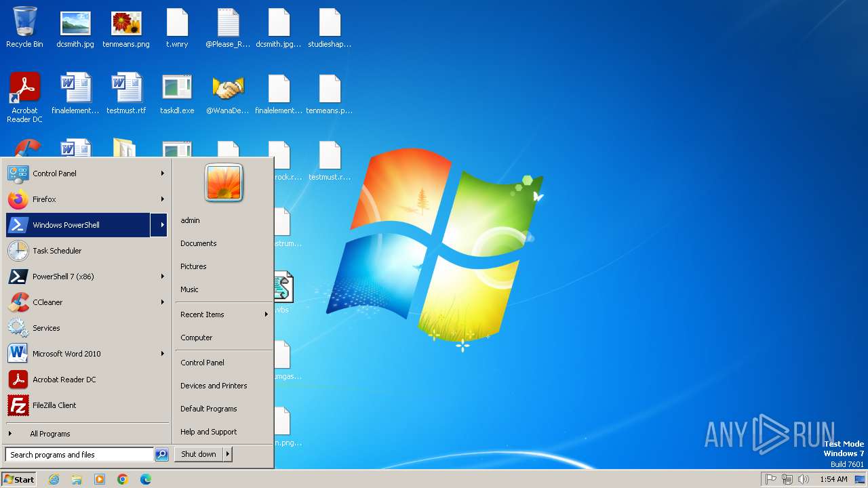Open the Action Center flag tray icon
The height and width of the screenshot is (488, 868).
tap(771, 479)
